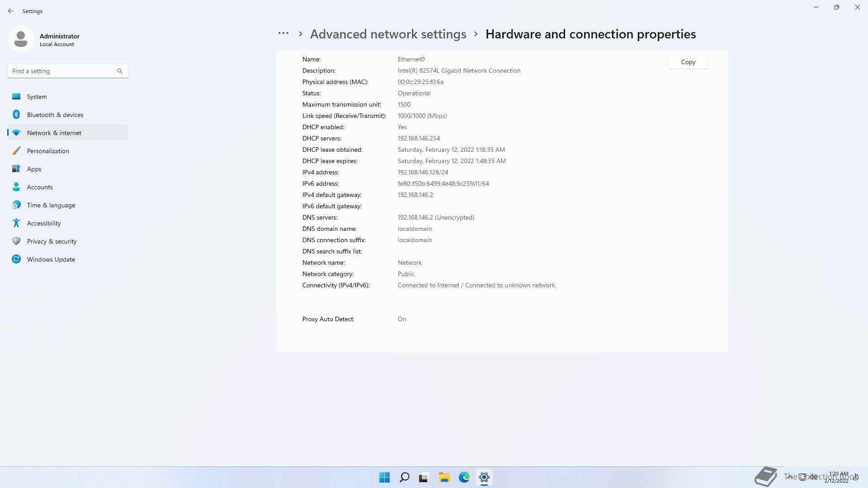Viewport: 868px width, 488px height.
Task: Open Accounts settings category
Action: [x=68, y=187]
